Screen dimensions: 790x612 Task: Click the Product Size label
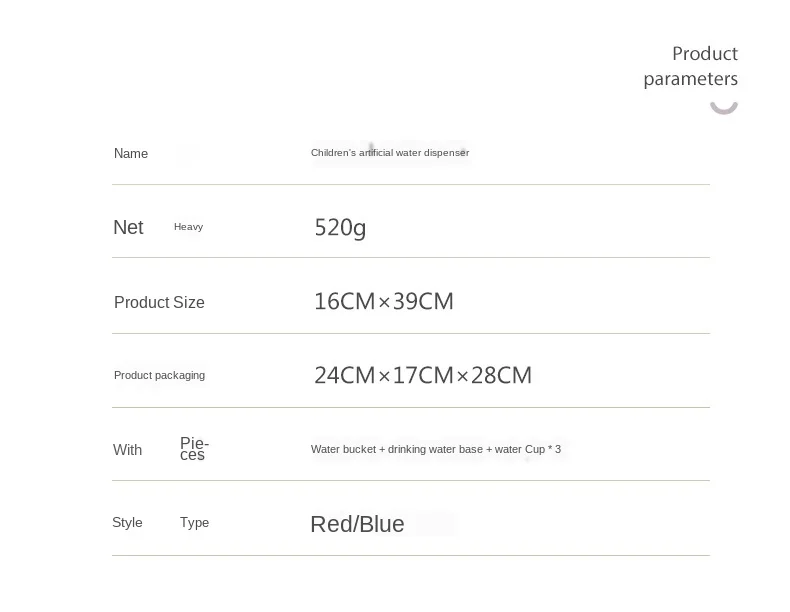tap(159, 302)
